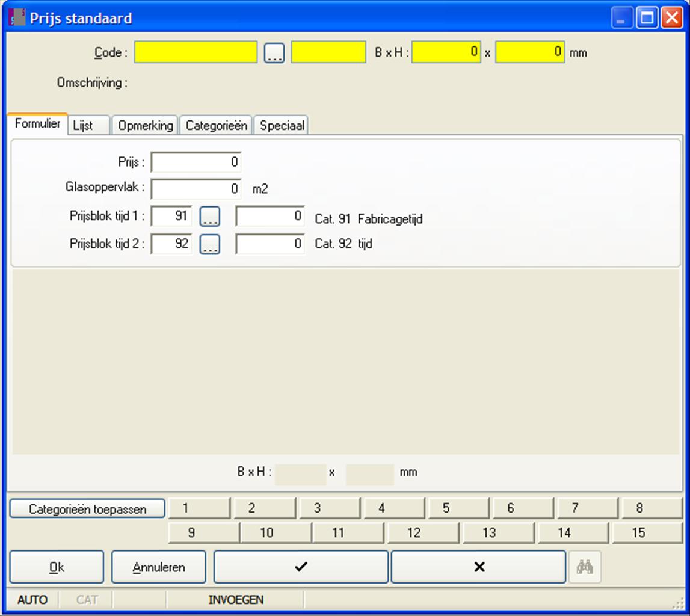Select category button 6
Image resolution: width=690 pixels, height=616 pixels.
tap(523, 508)
